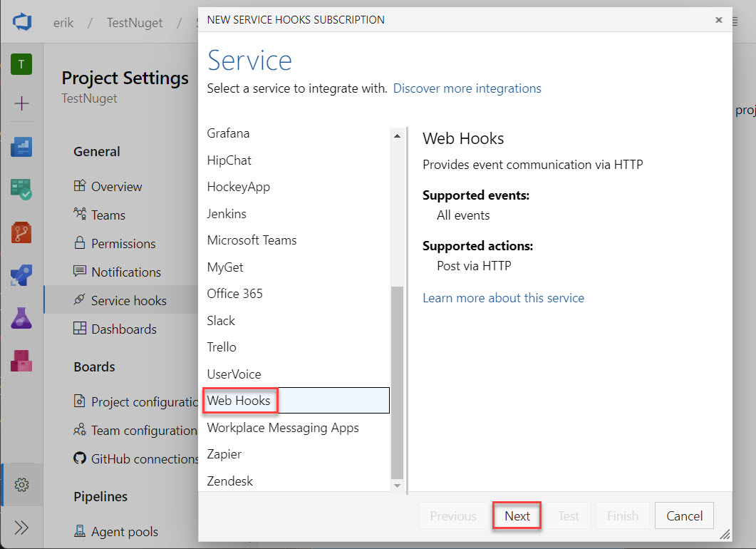Click the service list scroll down arrow

pyautogui.click(x=397, y=486)
